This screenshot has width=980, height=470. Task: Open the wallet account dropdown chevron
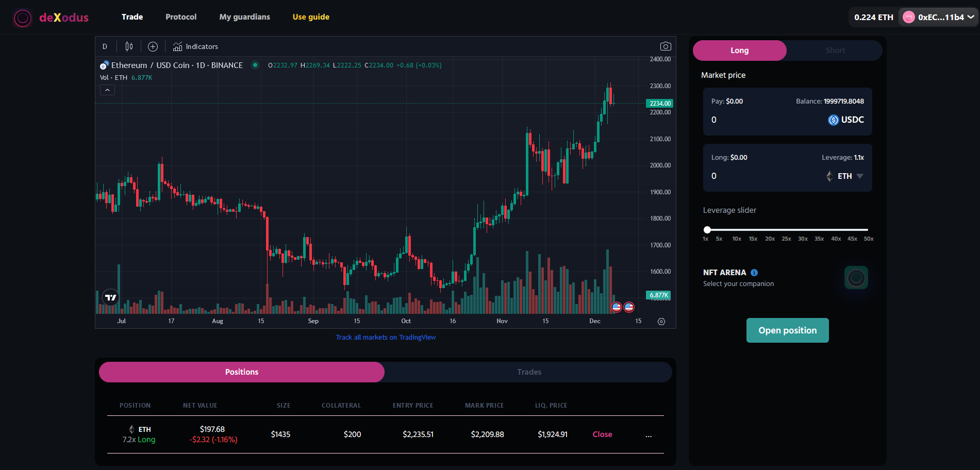971,17
